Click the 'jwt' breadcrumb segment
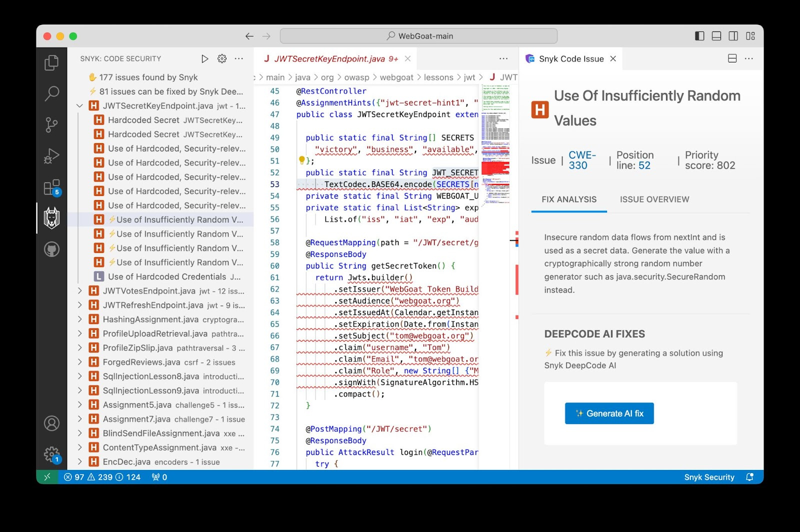Viewport: 800px width, 532px height. [x=469, y=77]
